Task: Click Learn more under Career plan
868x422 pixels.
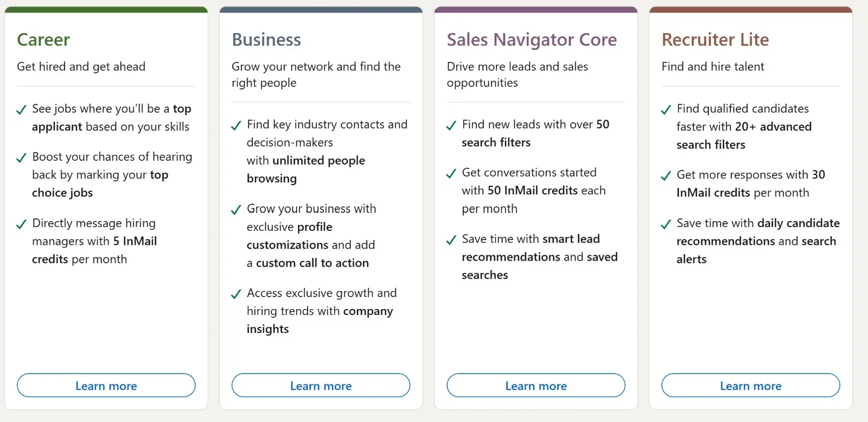Action: click(x=106, y=386)
